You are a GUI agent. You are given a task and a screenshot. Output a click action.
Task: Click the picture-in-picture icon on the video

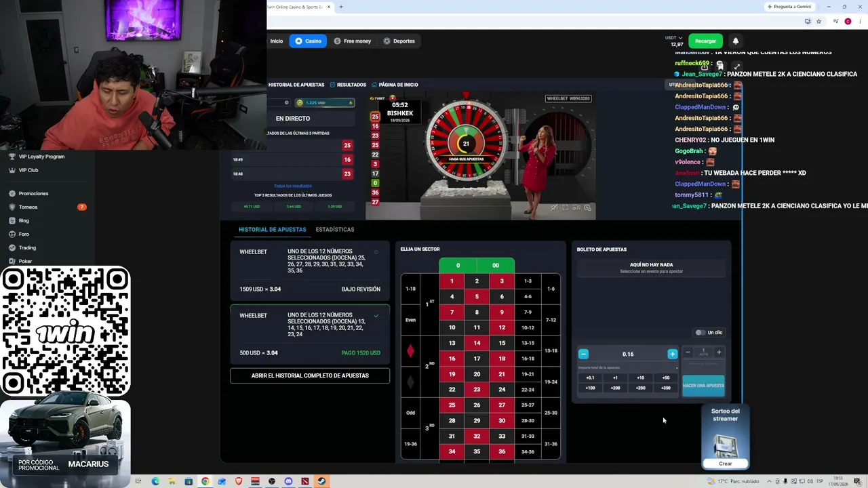click(587, 207)
